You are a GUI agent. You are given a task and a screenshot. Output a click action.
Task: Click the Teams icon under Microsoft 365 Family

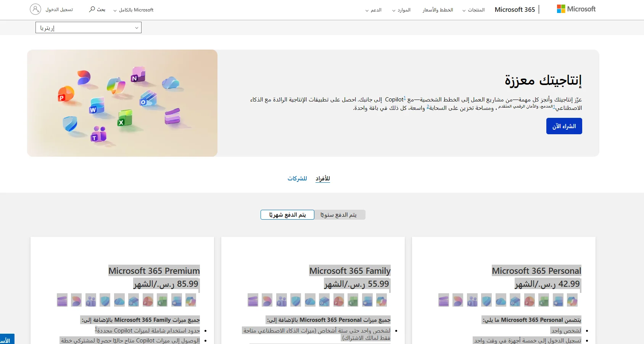pyautogui.click(x=282, y=300)
